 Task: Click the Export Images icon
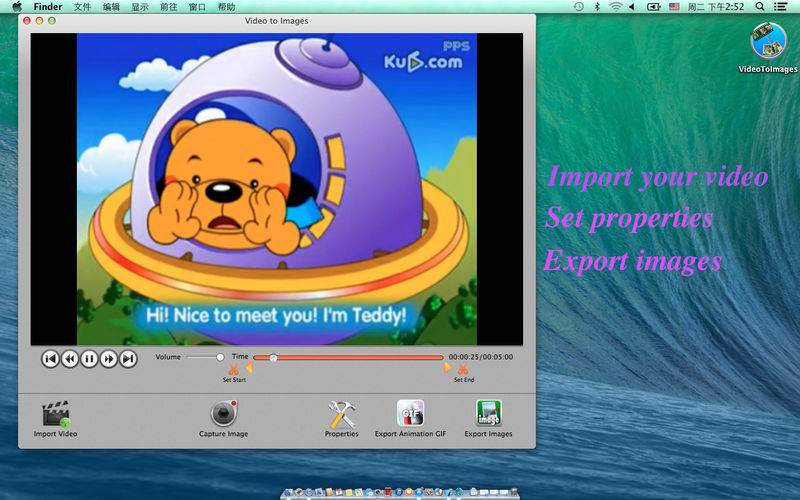click(488, 413)
